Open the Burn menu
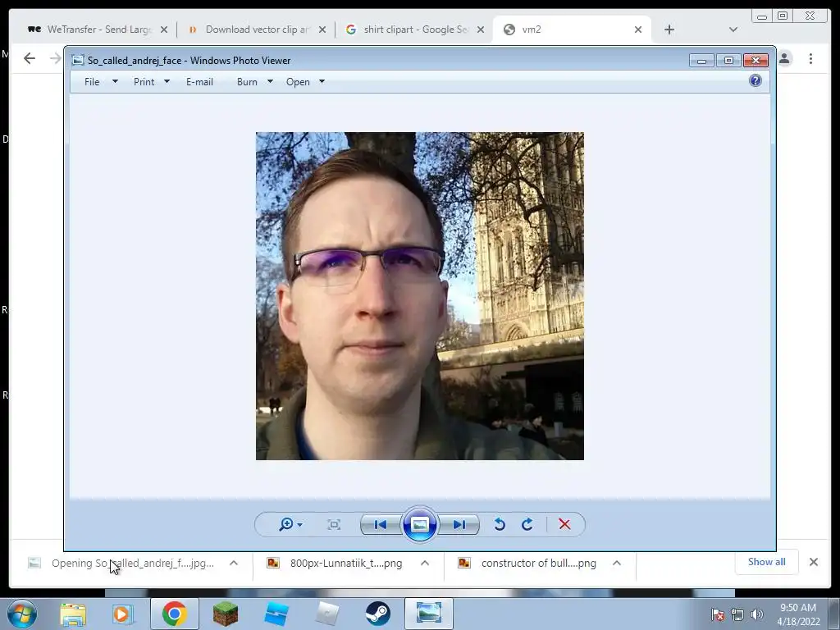Image resolution: width=840 pixels, height=630 pixels. tap(247, 82)
